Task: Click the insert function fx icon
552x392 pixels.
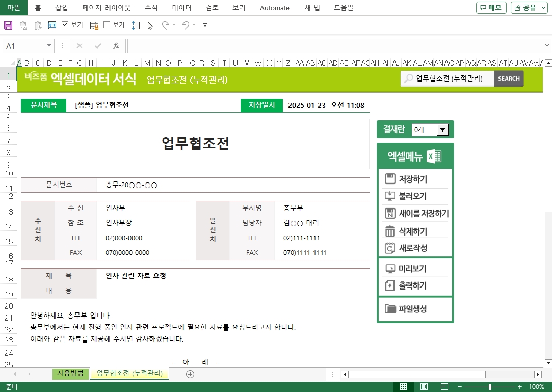Action: [116, 46]
